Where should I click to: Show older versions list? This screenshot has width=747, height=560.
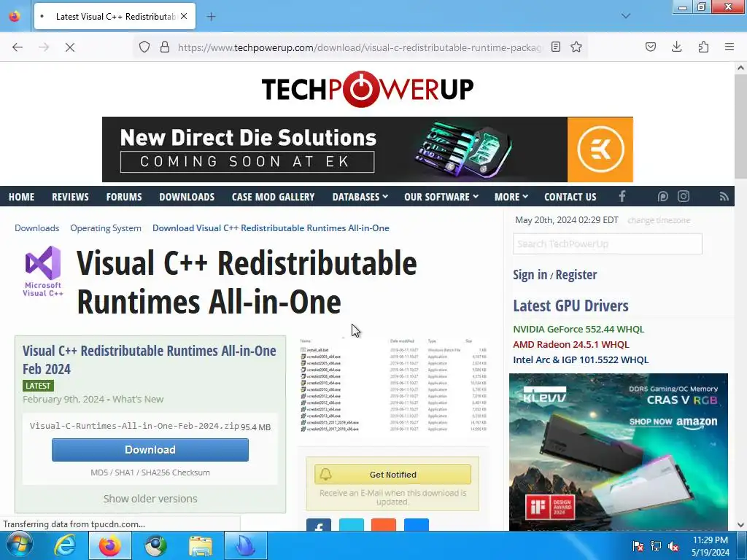[150, 499]
